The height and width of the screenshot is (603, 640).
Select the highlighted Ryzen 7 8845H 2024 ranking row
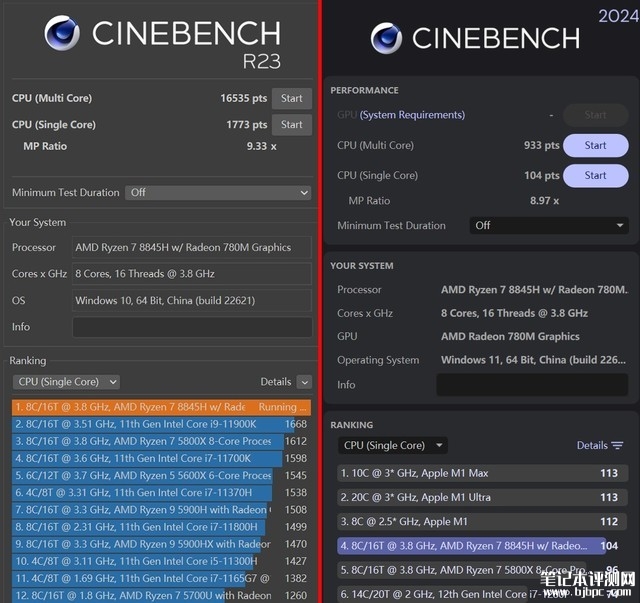(x=482, y=546)
